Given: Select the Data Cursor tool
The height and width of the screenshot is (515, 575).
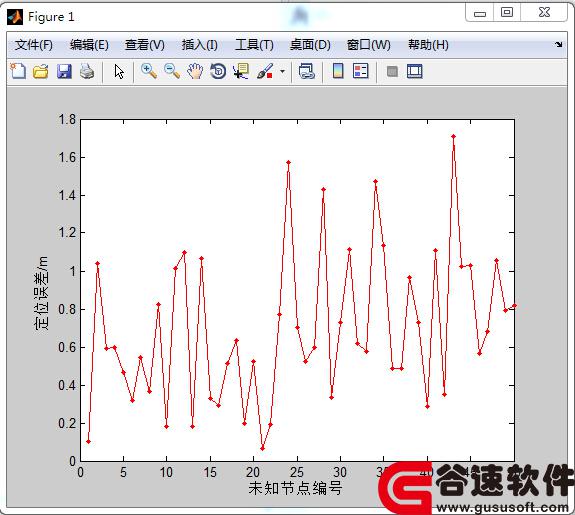Looking at the screenshot, I should (241, 71).
